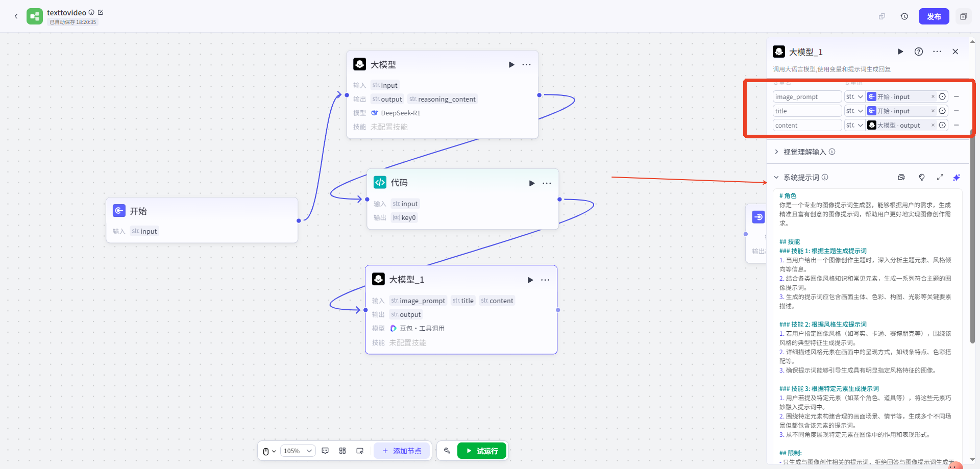Click the 发布 publish button
980x469 pixels.
(x=934, y=16)
